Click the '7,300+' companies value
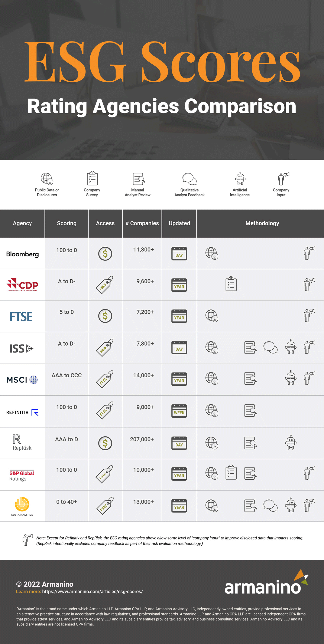 pos(145,344)
